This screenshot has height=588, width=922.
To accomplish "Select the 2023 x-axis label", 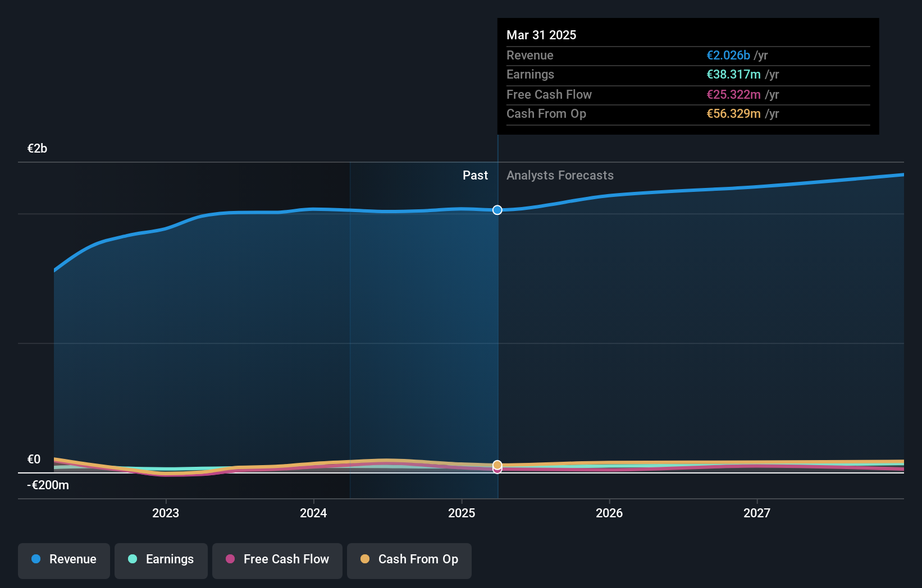I will click(x=166, y=513).
